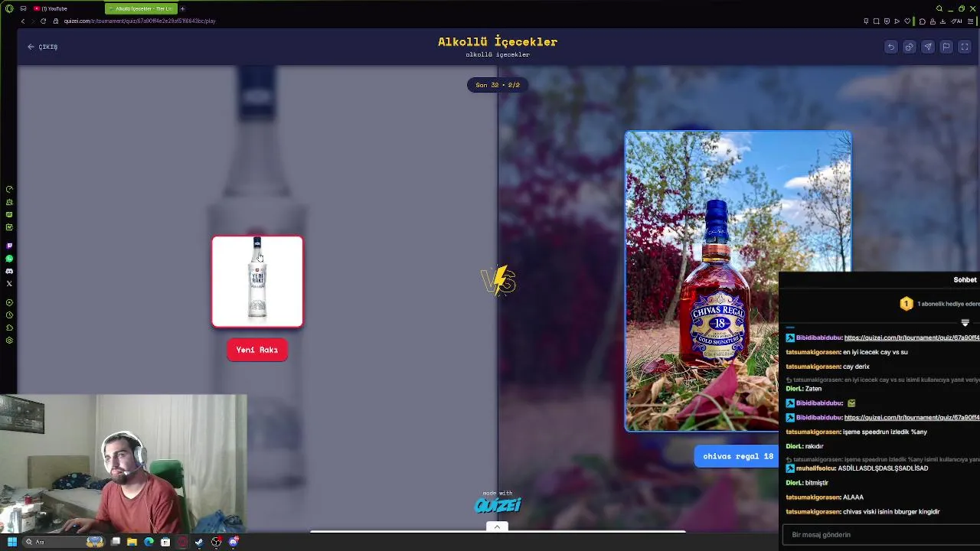Image resolution: width=980 pixels, height=551 pixels.
Task: Open the downloads icon in browser toolbar
Action: pyautogui.click(x=942, y=21)
